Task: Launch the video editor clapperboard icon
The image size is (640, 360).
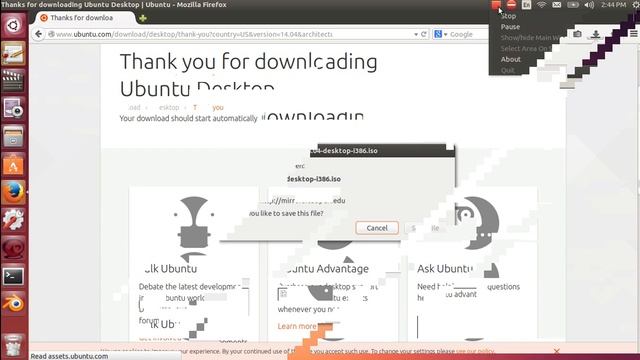Action: point(13,80)
